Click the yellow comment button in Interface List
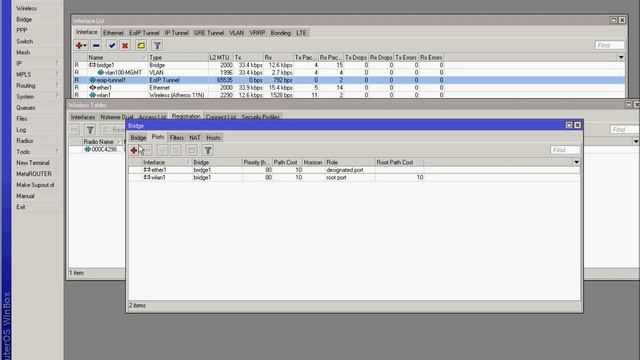 coord(141,45)
